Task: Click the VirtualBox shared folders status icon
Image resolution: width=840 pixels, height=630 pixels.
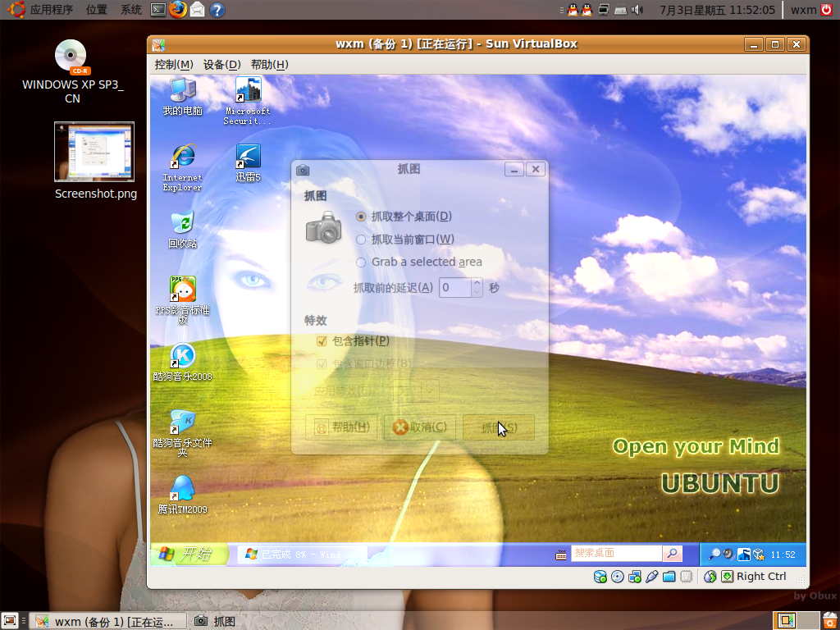Action: (x=669, y=577)
